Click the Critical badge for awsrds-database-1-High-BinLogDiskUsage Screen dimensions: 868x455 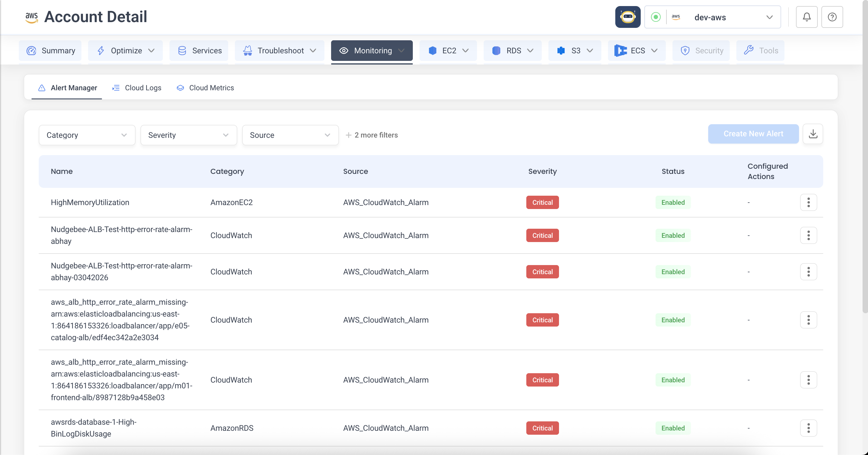coord(542,428)
